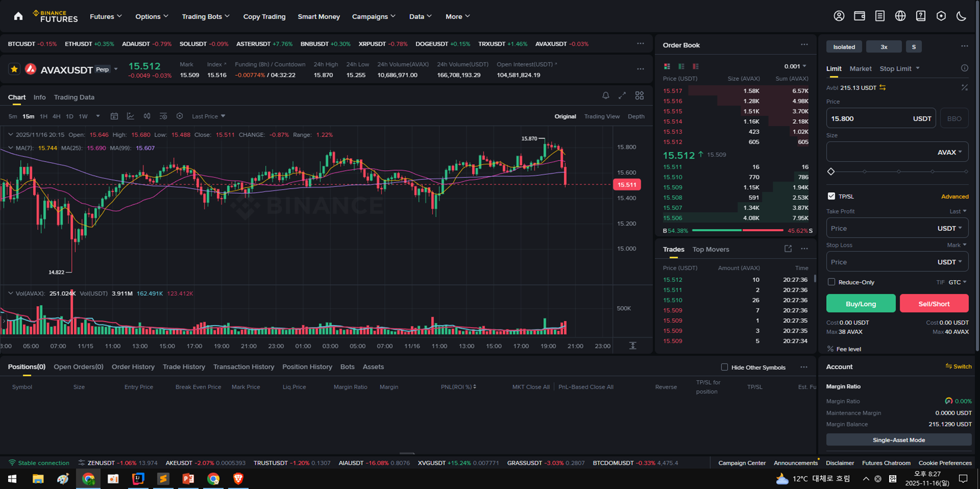
Task: Click the Windows Start button
Action: point(12,479)
